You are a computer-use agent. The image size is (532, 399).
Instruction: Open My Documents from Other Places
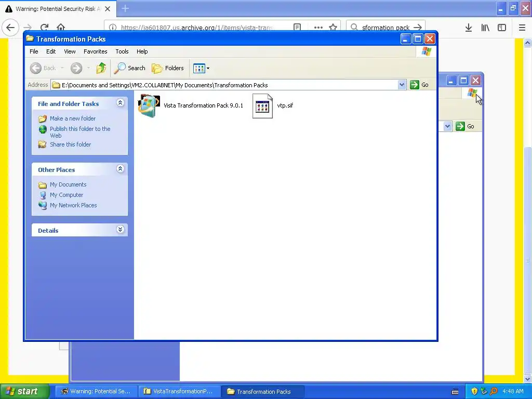pos(68,184)
